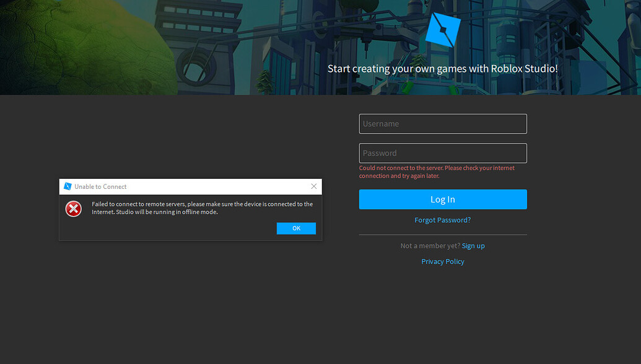641x364 pixels.
Task: Follow the Sign up link
Action: (473, 246)
